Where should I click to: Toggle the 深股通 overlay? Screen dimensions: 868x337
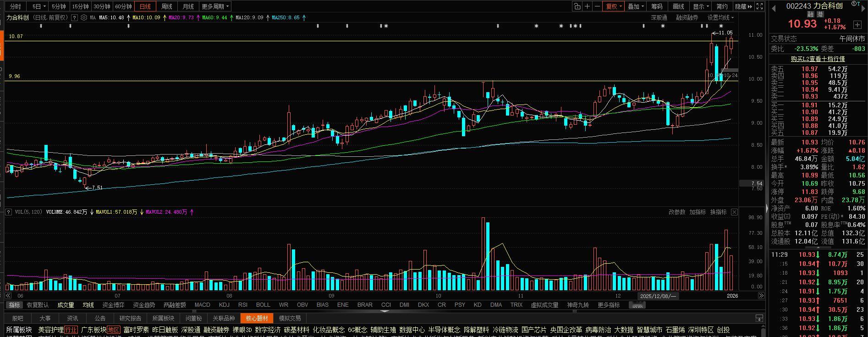[659, 18]
